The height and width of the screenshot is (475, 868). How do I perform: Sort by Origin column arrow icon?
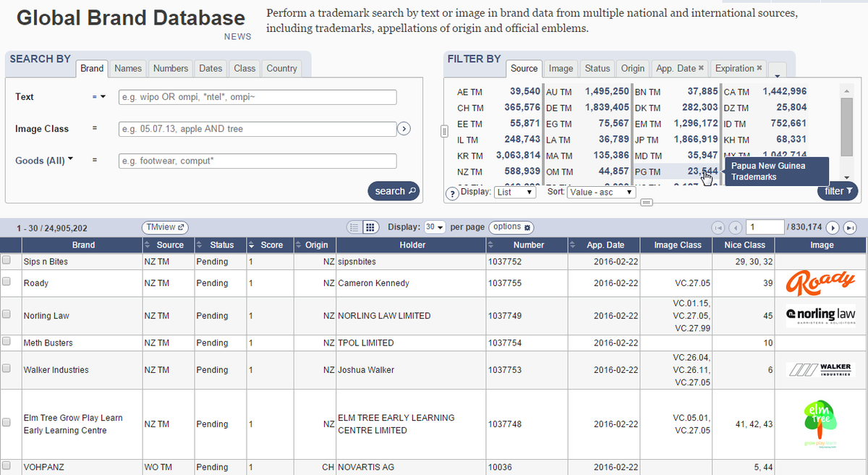click(x=298, y=245)
